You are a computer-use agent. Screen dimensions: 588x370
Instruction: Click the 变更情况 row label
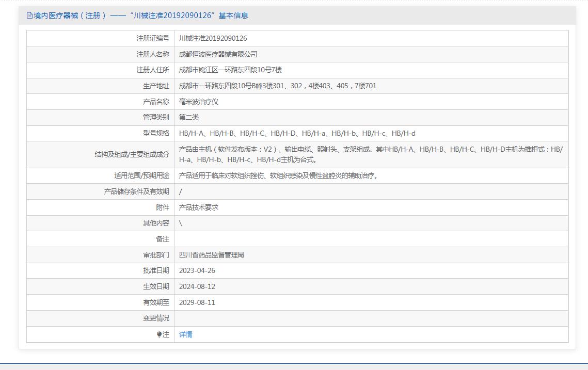pyautogui.click(x=156, y=318)
